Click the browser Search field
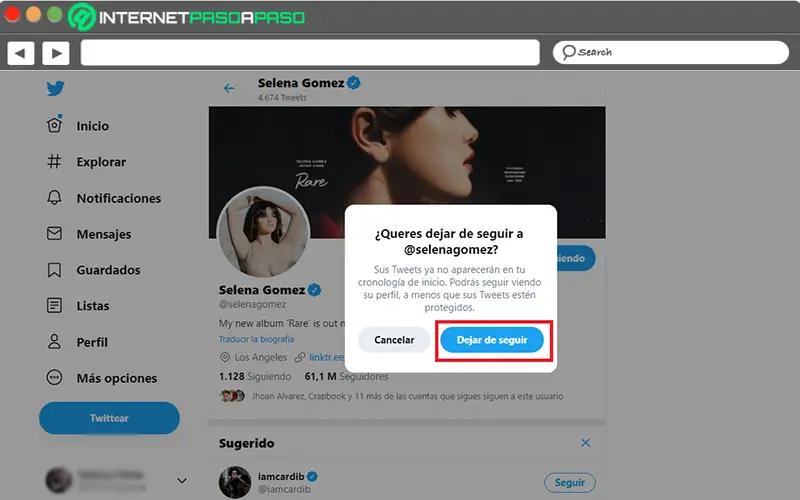The height and width of the screenshot is (500, 800). (672, 52)
